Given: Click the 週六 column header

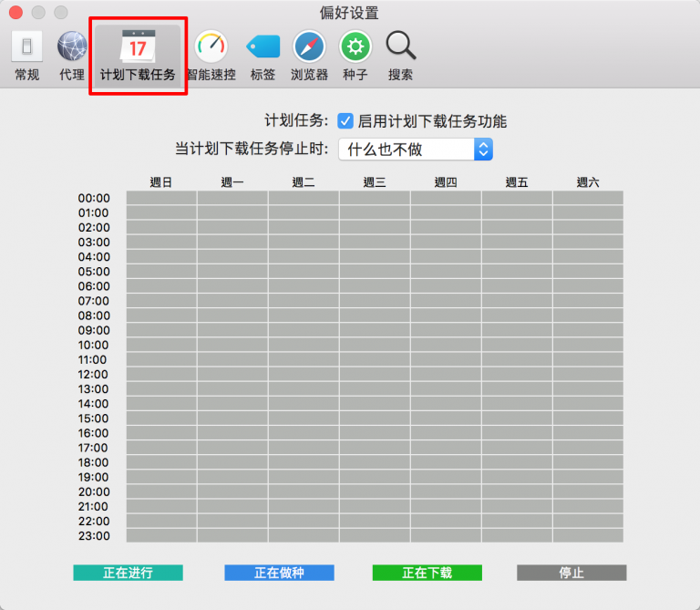Looking at the screenshot, I should pos(588,182).
